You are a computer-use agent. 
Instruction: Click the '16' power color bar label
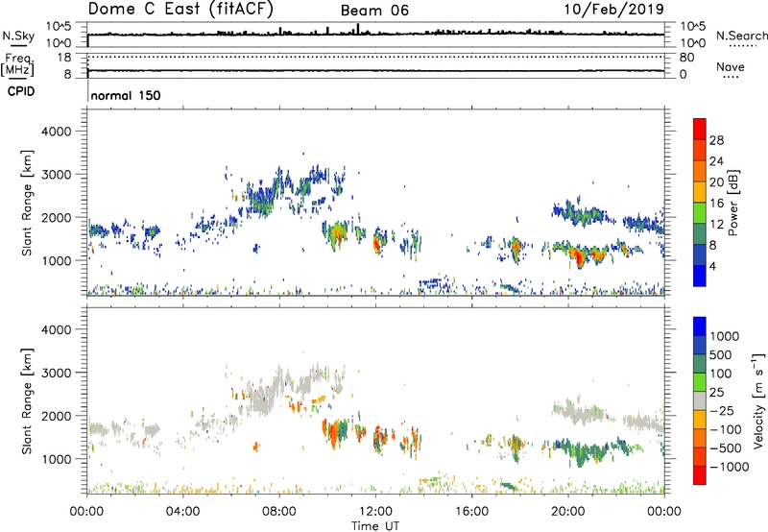coord(716,204)
